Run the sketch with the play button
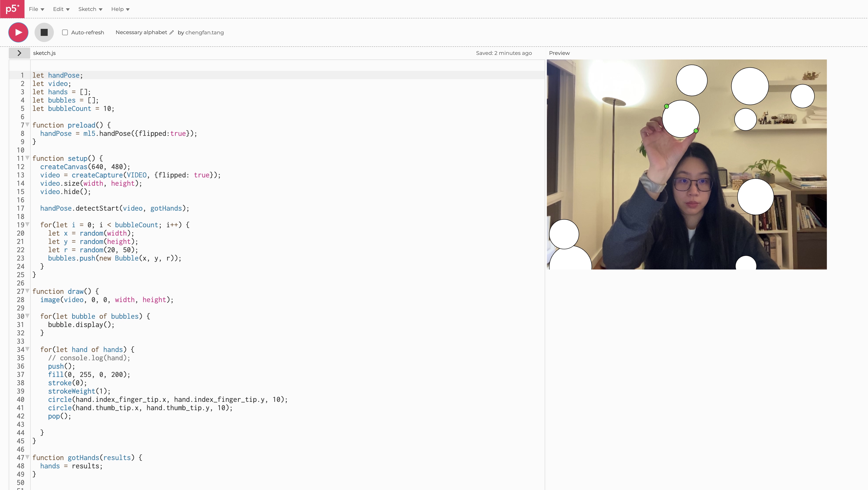Viewport: 868px width, 490px height. click(x=18, y=32)
